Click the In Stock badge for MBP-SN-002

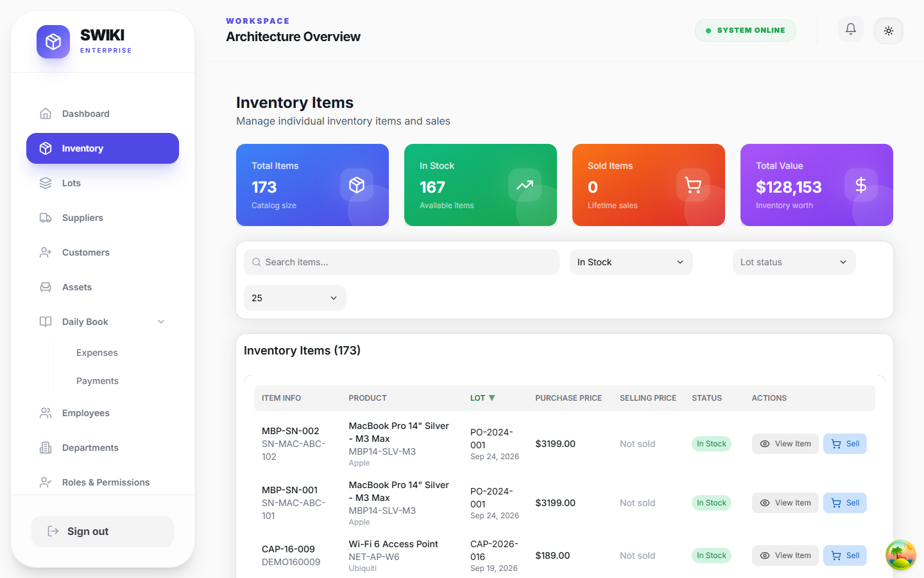[x=712, y=444]
